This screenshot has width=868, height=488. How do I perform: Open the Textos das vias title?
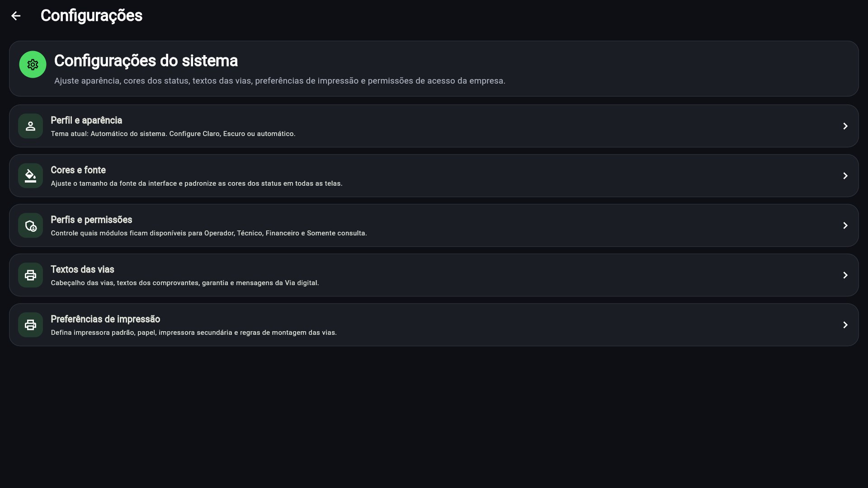82,269
